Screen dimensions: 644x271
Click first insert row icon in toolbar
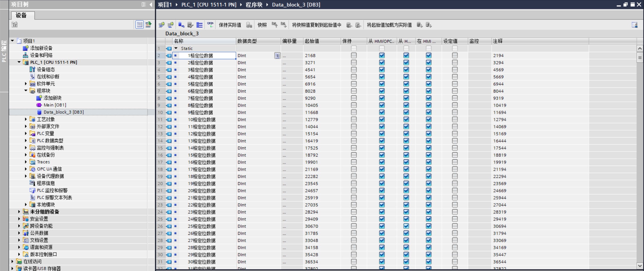click(x=162, y=25)
